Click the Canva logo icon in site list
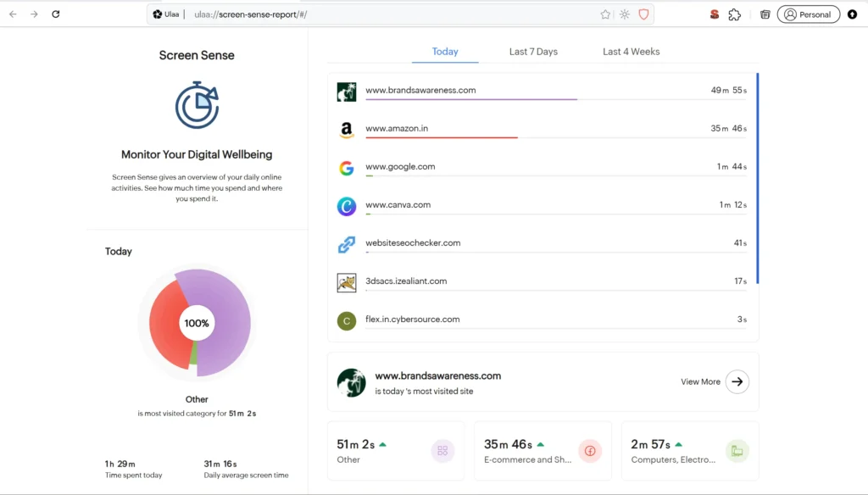Viewport: 868px width, 495px height. point(346,206)
